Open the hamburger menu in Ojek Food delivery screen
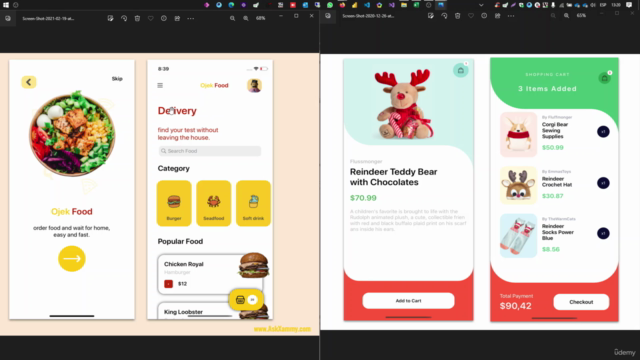Image resolution: width=640 pixels, height=360 pixels. click(x=160, y=85)
